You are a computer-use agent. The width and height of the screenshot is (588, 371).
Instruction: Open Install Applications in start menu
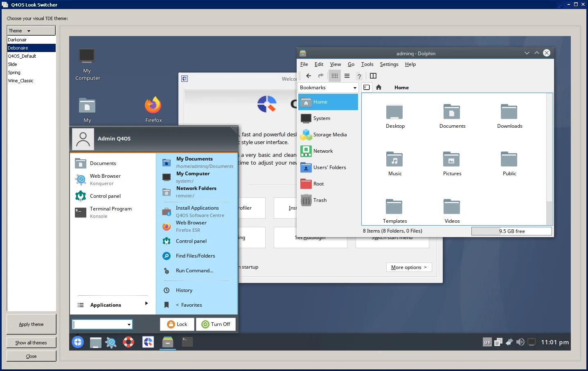[x=197, y=211]
